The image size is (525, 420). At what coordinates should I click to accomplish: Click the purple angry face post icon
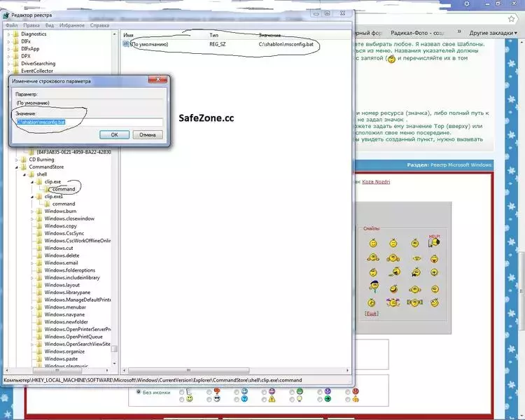(328, 391)
